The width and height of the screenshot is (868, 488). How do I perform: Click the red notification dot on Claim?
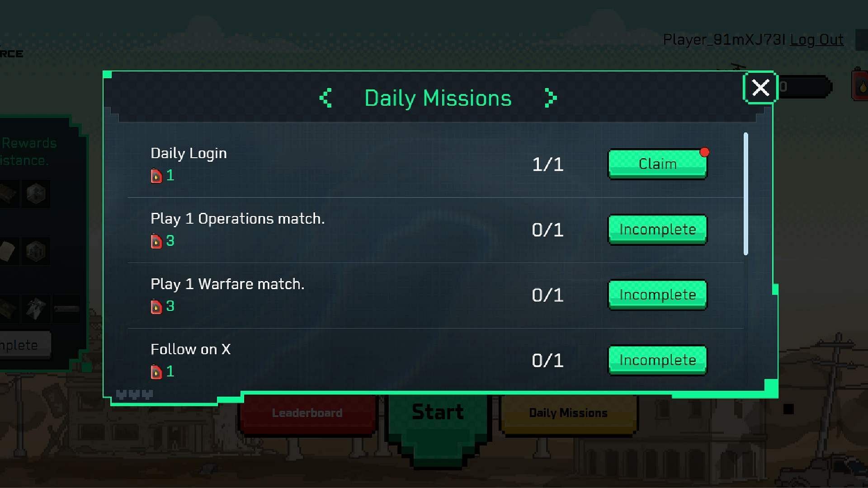click(x=705, y=153)
